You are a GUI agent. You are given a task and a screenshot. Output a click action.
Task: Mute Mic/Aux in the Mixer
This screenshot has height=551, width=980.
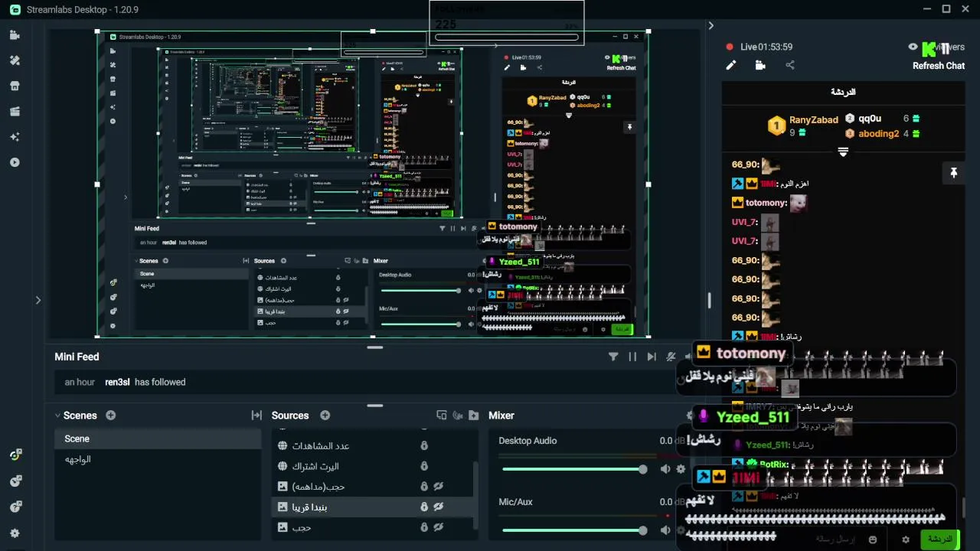(x=665, y=530)
